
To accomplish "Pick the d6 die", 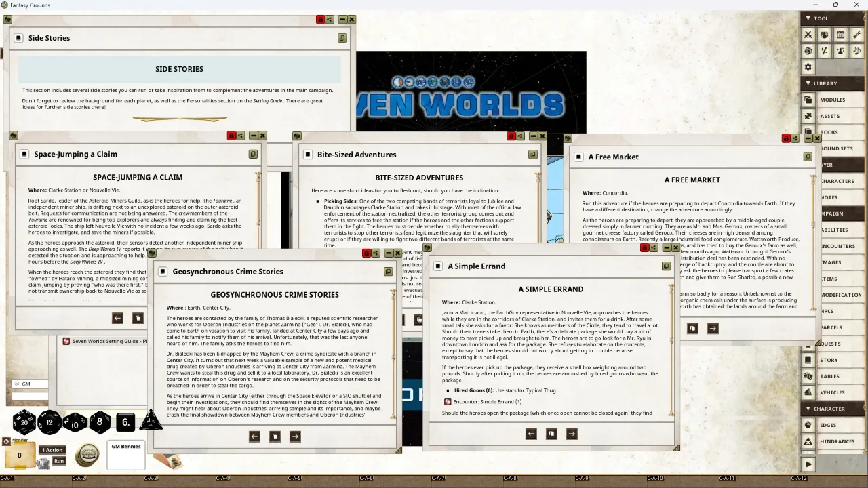I will (125, 422).
